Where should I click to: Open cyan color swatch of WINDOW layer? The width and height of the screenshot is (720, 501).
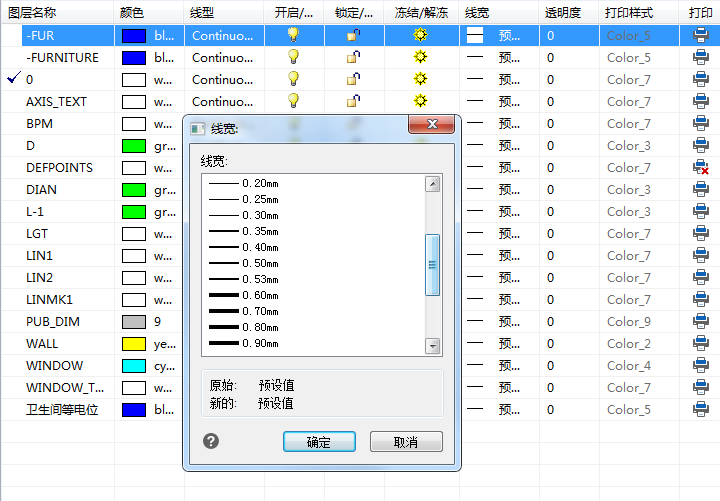tap(134, 366)
